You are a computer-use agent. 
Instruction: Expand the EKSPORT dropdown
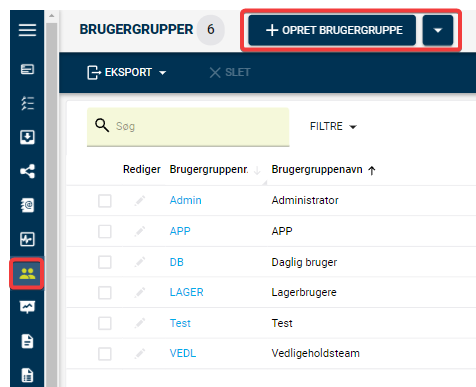[x=127, y=72]
